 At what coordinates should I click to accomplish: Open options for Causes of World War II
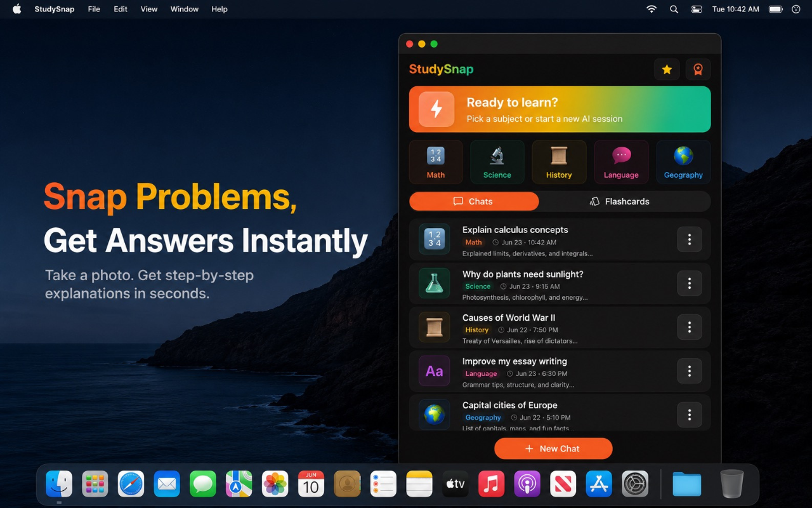[x=690, y=327]
